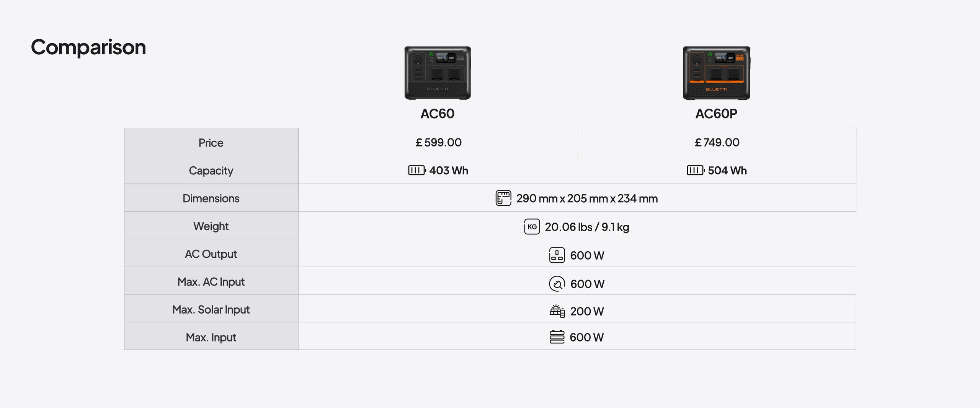Click the stacked Max. Input icon
Image resolution: width=980 pixels, height=408 pixels.
click(557, 337)
